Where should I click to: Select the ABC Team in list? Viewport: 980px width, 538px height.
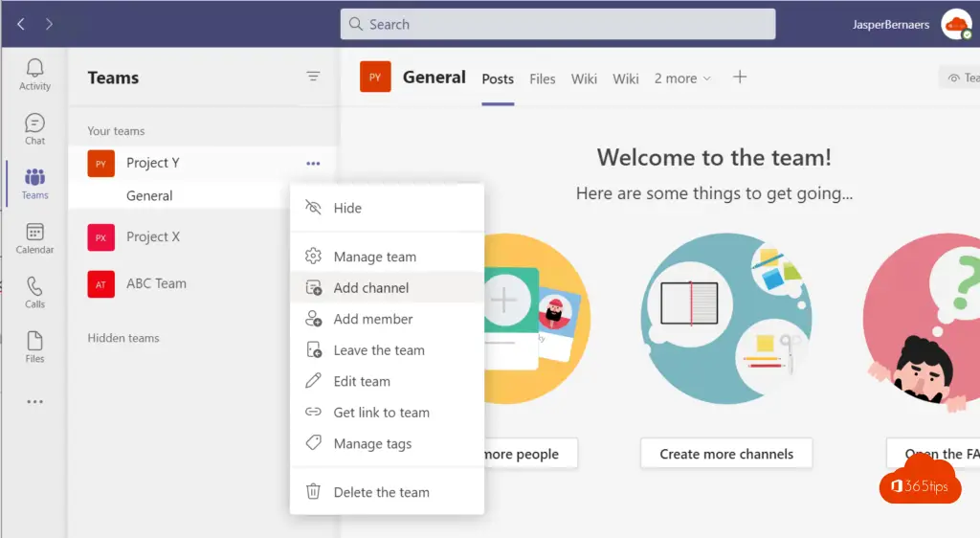156,283
